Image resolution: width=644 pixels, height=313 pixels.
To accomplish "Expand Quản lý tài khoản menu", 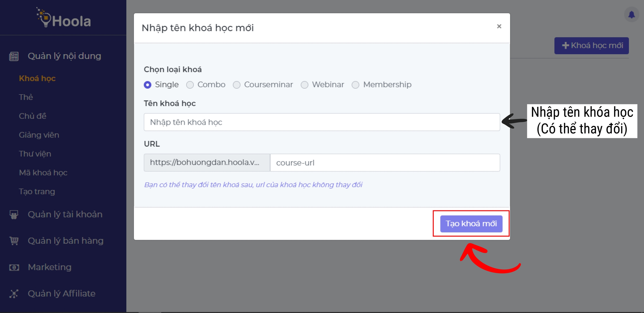I will coord(65,215).
